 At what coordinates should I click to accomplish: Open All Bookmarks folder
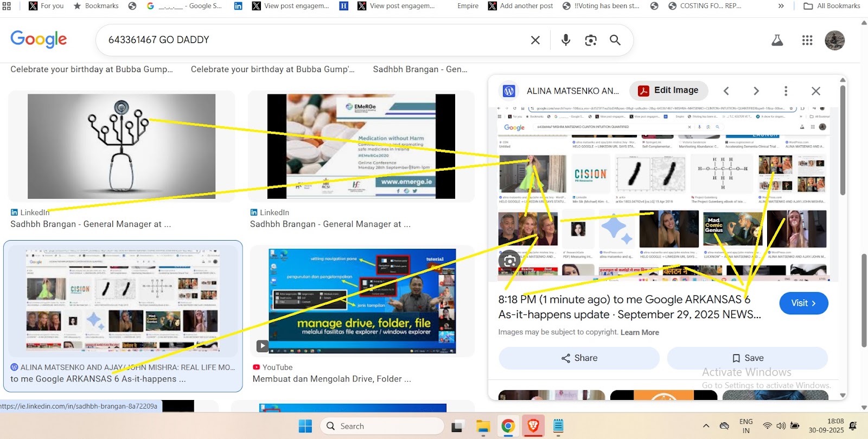coord(832,6)
